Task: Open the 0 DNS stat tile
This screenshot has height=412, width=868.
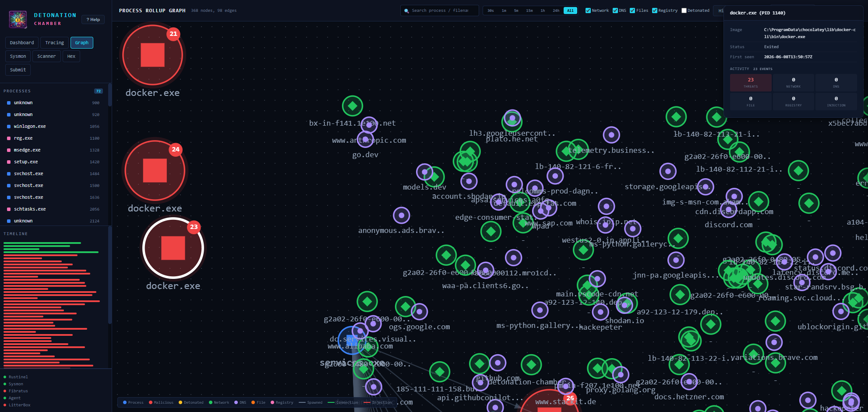Action: 836,82
